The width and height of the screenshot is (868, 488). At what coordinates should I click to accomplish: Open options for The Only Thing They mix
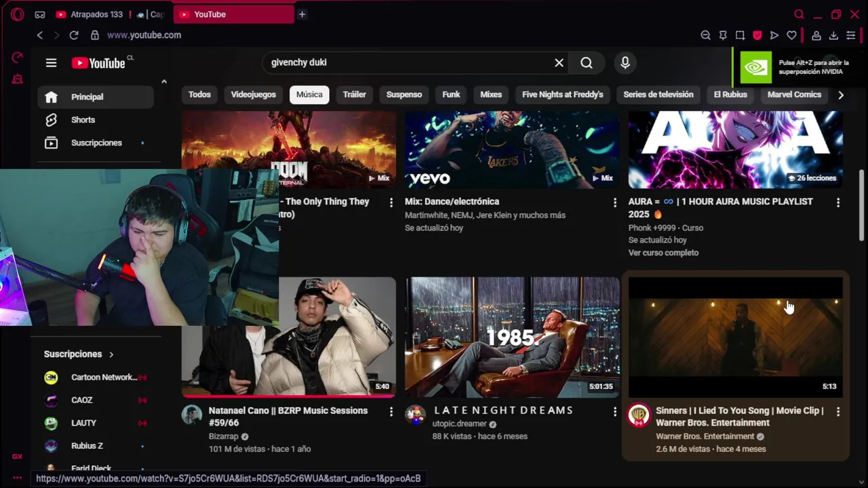click(391, 202)
